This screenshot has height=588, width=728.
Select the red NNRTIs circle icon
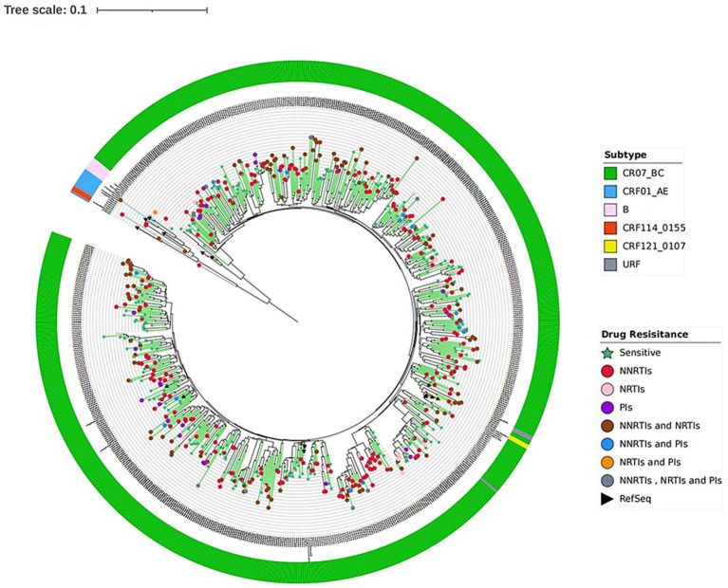pyautogui.click(x=607, y=371)
